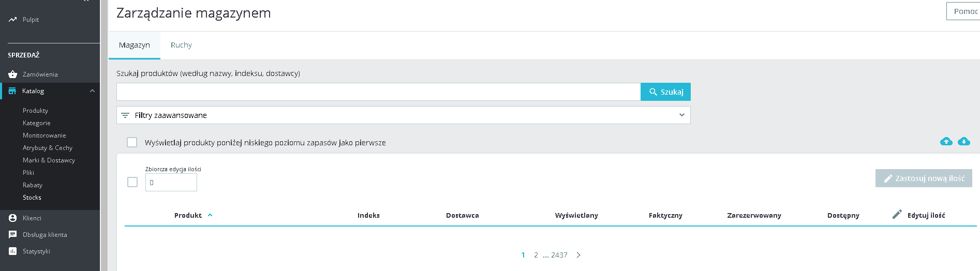
Task: Click the Szukaj search button
Action: click(x=665, y=92)
